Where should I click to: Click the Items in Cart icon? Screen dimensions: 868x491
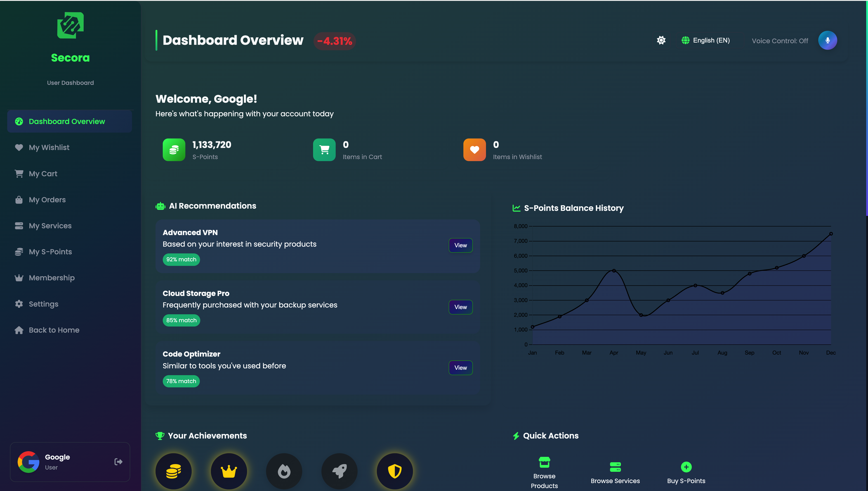(x=324, y=150)
